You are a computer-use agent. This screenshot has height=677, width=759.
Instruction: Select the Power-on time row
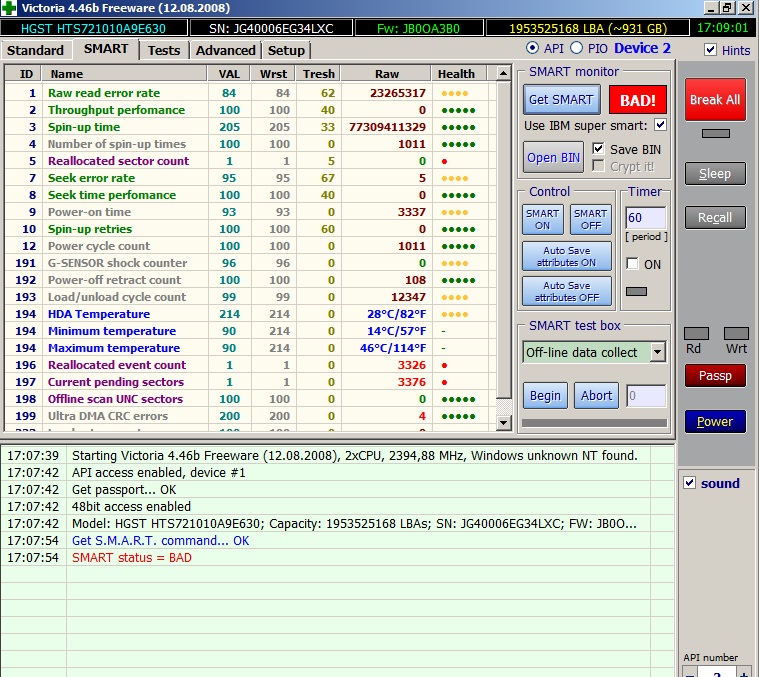pos(250,212)
